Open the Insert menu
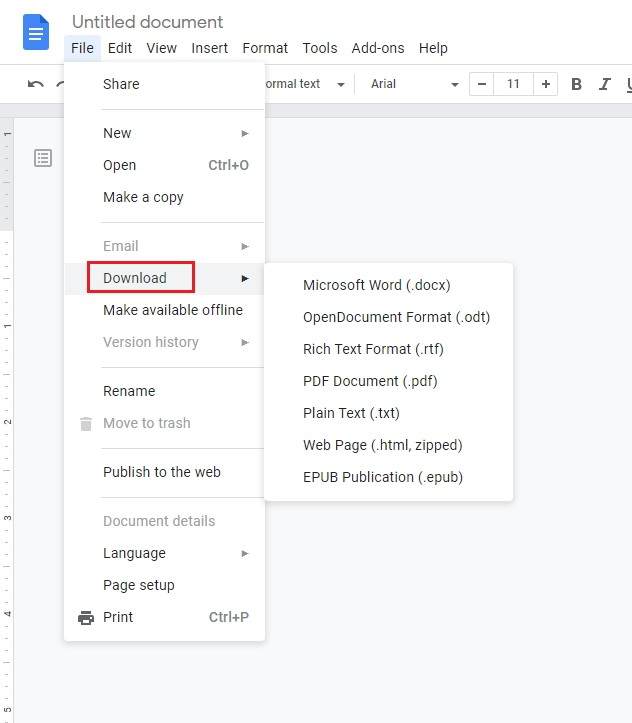632x723 pixels. (x=209, y=48)
